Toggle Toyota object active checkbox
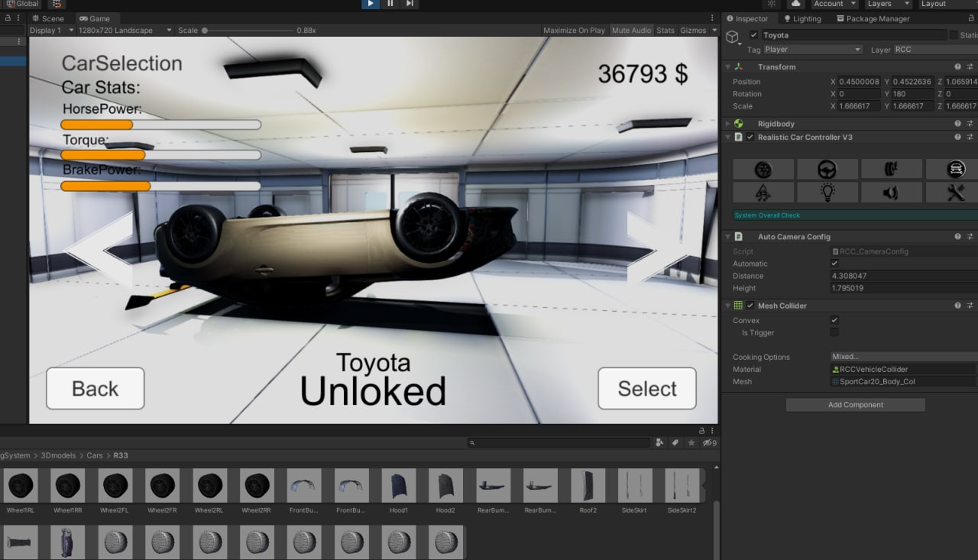Image resolution: width=978 pixels, height=560 pixels. (x=754, y=35)
